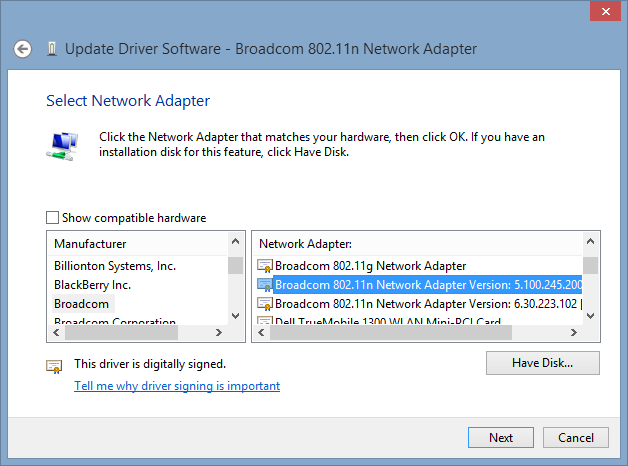Select Broadcom 802.11n Adapter Version 5.100.245.200

click(428, 285)
